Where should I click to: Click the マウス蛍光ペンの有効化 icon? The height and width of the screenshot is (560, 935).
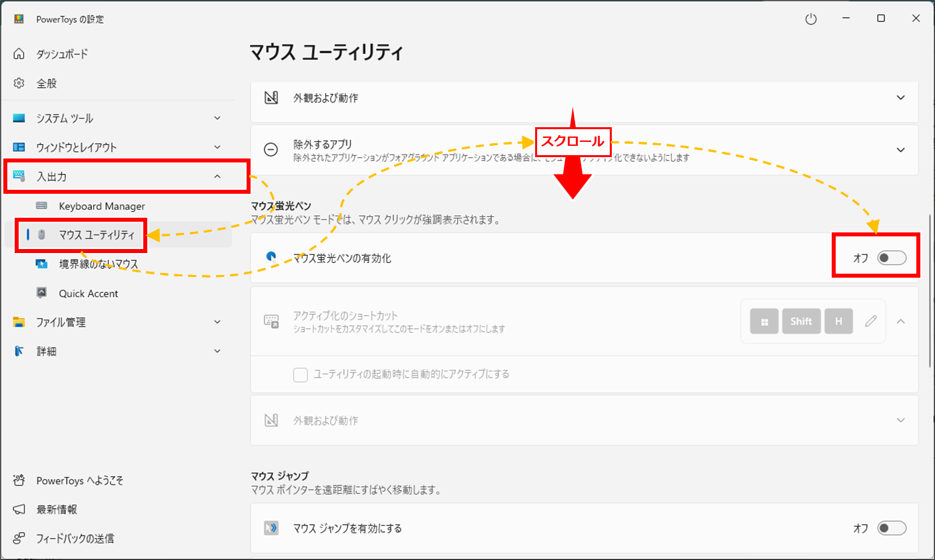(271, 257)
